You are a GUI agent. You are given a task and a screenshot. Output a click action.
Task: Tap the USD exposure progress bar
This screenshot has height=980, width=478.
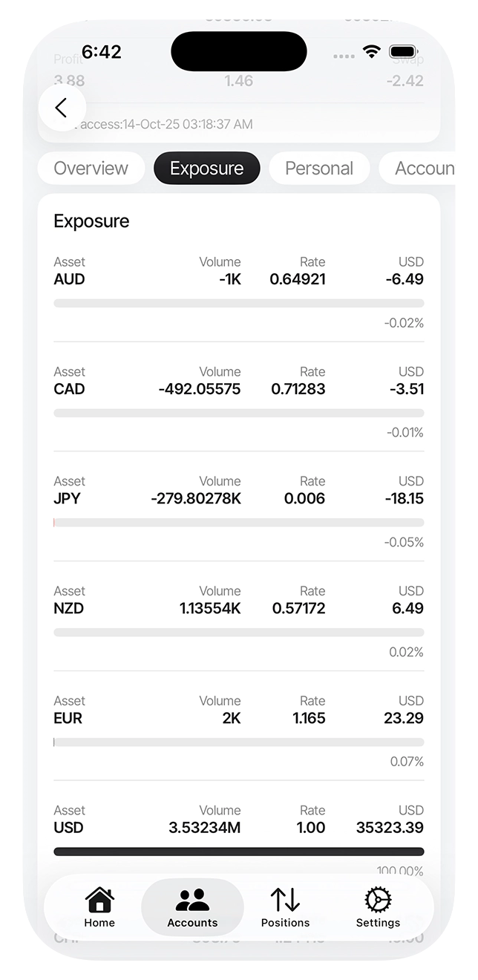(x=239, y=852)
